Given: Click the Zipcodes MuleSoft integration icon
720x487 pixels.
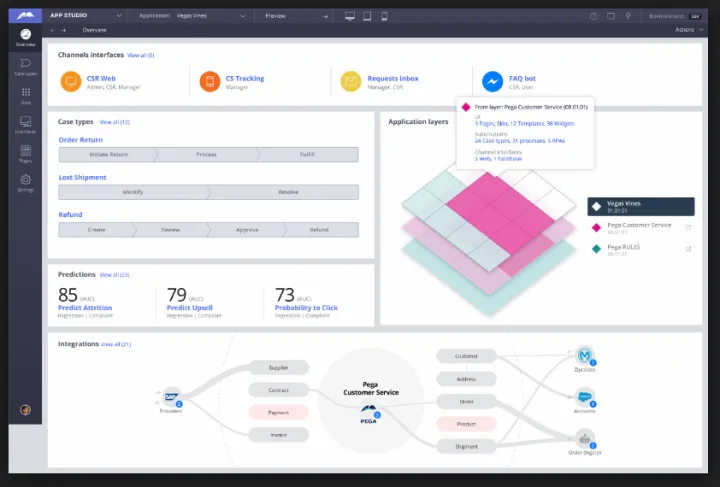Looking at the screenshot, I should pos(585,357).
